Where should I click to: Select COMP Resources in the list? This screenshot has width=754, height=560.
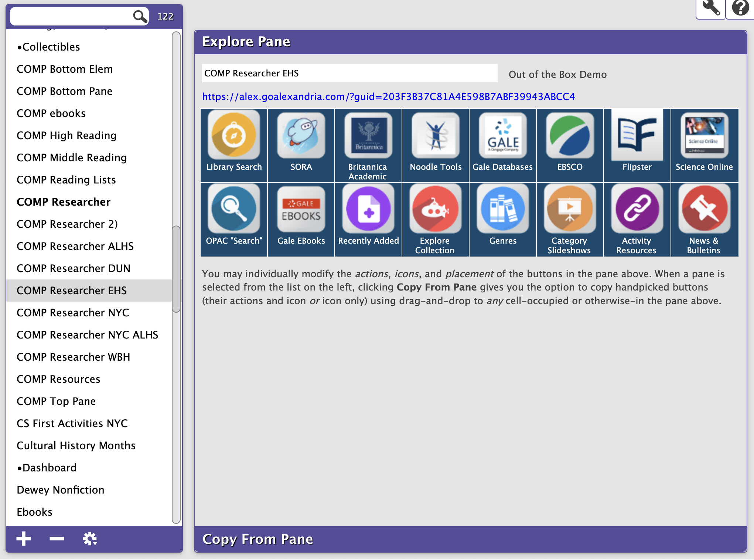[89, 379]
